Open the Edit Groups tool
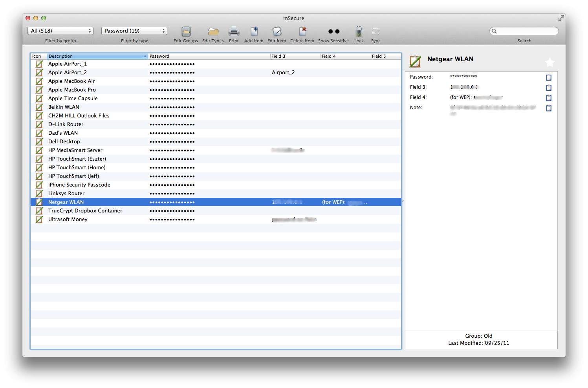 pyautogui.click(x=186, y=32)
